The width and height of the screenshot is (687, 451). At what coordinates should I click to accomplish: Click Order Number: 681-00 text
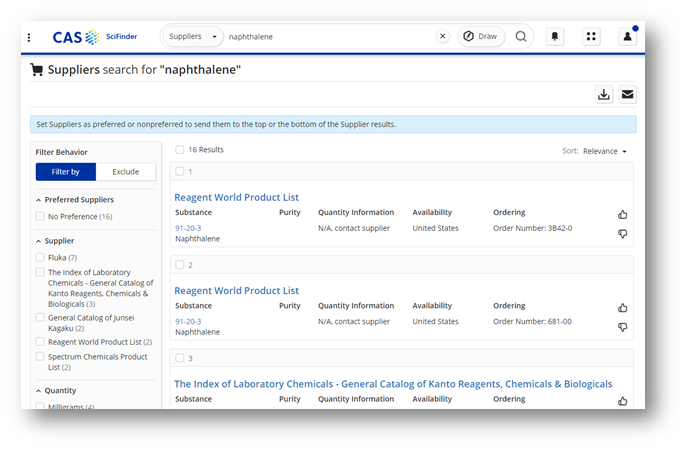point(532,321)
